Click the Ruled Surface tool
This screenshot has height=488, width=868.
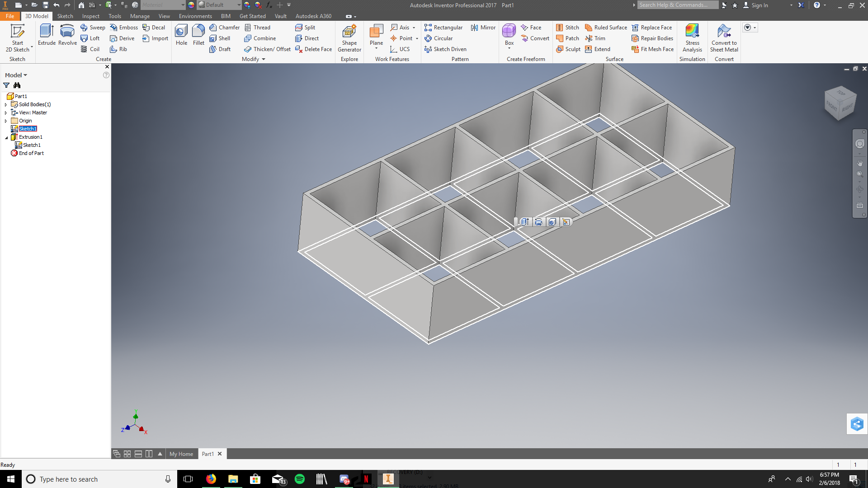(x=606, y=28)
